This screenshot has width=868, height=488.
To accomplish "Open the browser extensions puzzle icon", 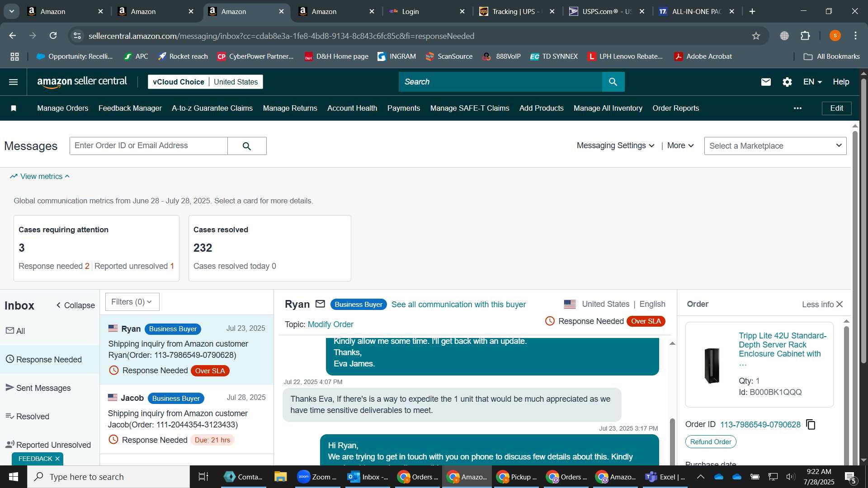I will (x=805, y=36).
